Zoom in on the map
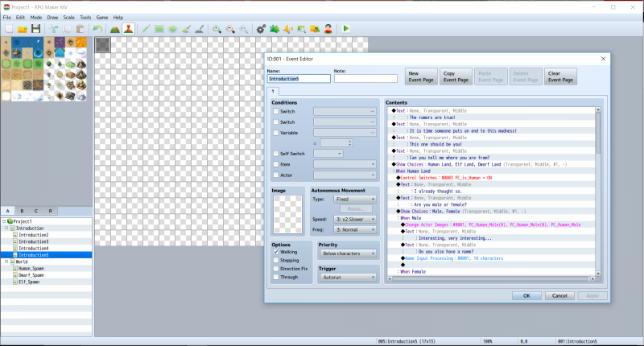 (217, 29)
